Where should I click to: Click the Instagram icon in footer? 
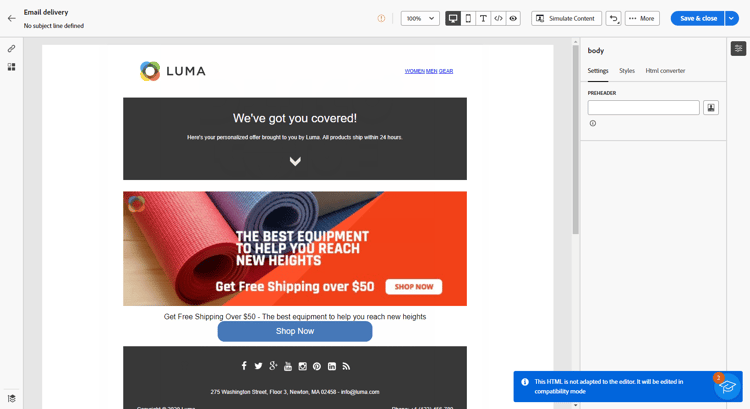click(302, 366)
